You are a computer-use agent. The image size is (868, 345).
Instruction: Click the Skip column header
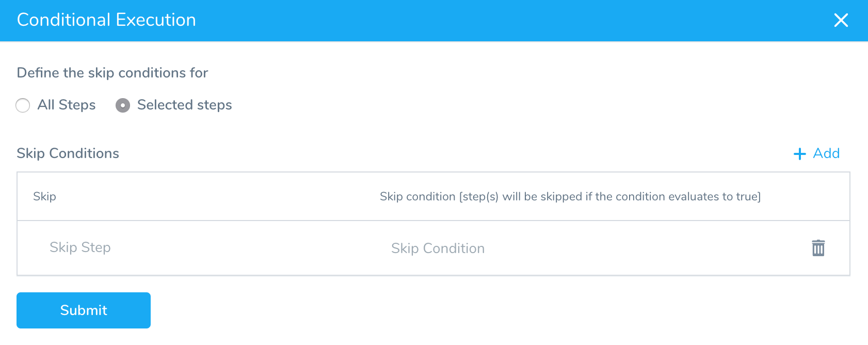[44, 196]
